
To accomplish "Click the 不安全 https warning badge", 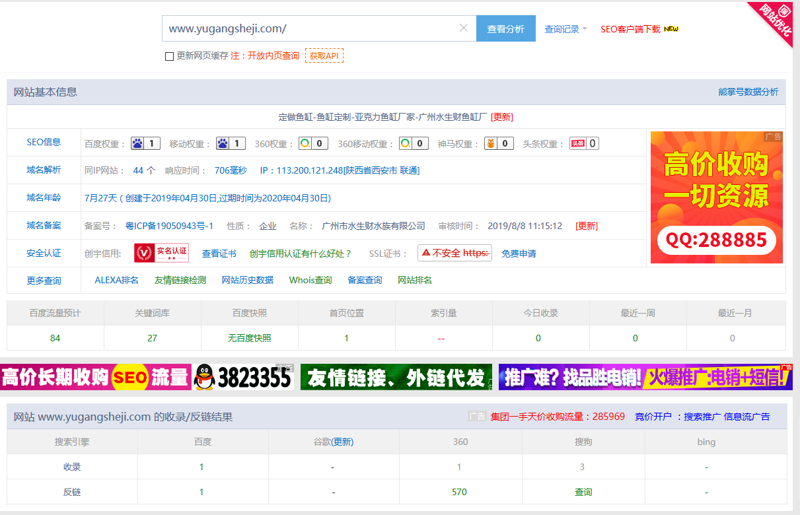I will pos(455,253).
